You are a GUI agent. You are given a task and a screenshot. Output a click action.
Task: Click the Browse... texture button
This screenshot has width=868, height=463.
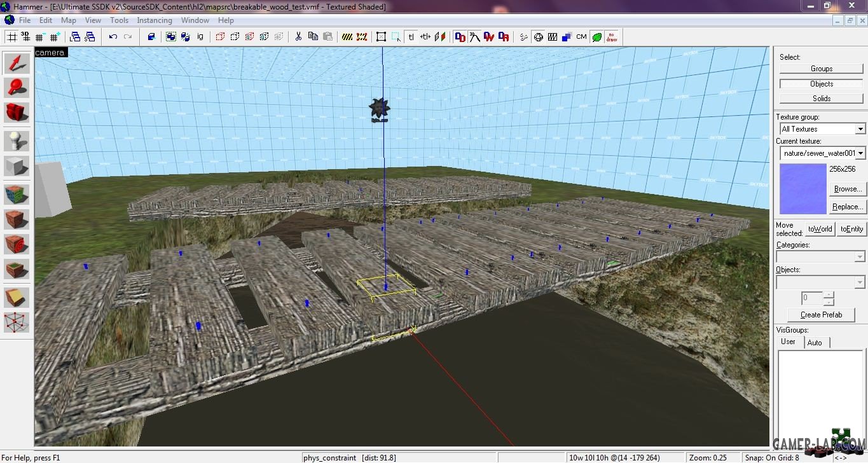pos(848,189)
